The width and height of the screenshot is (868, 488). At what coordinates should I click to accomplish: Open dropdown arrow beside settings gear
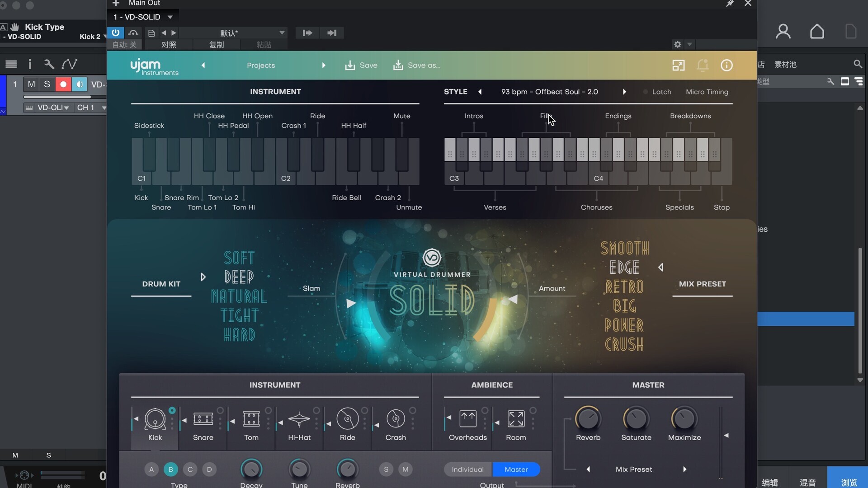(689, 44)
